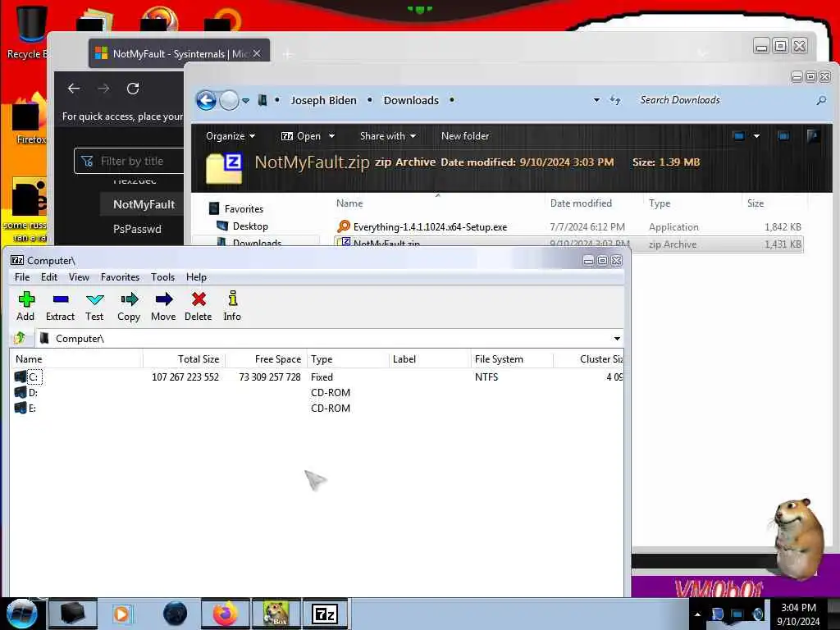Select NotMyFault in browser sidebar

click(x=144, y=204)
